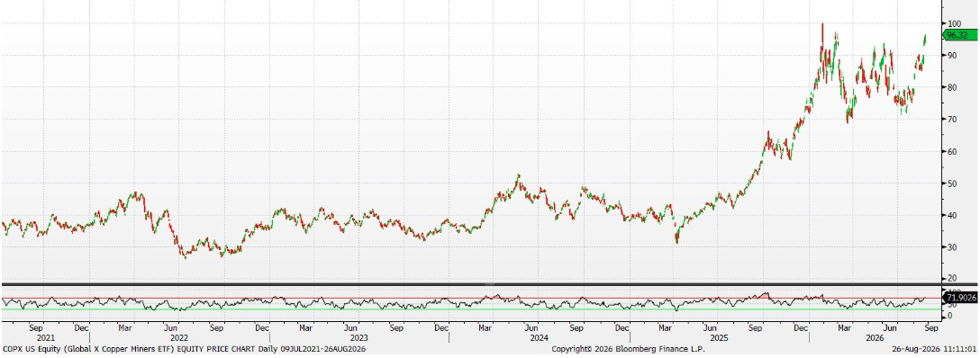Click the 100 level on price axis
980x358 pixels.
click(x=953, y=23)
